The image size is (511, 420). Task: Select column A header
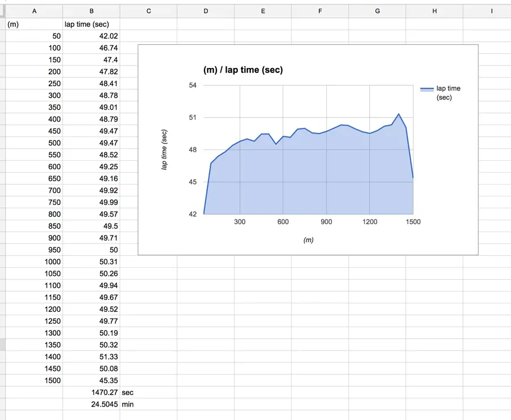34,11
